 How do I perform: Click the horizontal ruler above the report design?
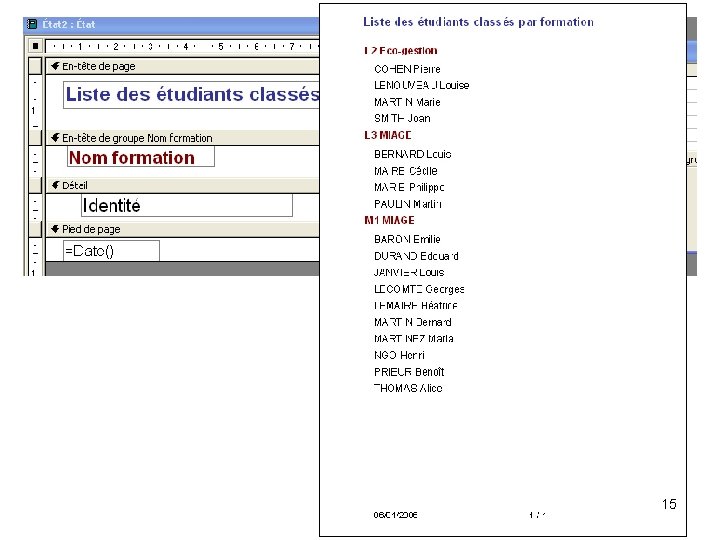(x=182, y=46)
